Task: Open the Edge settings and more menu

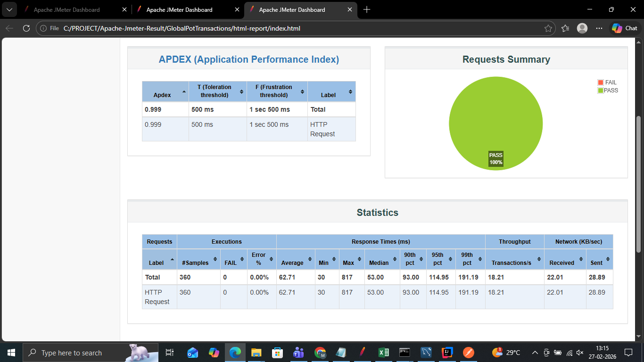Action: pos(599,28)
